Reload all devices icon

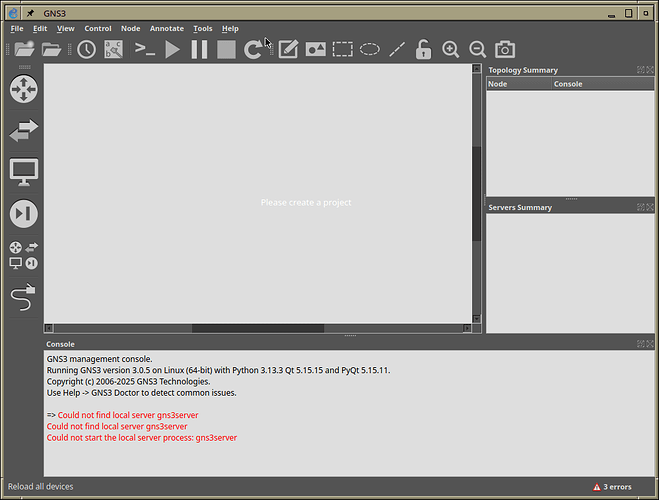tap(253, 49)
